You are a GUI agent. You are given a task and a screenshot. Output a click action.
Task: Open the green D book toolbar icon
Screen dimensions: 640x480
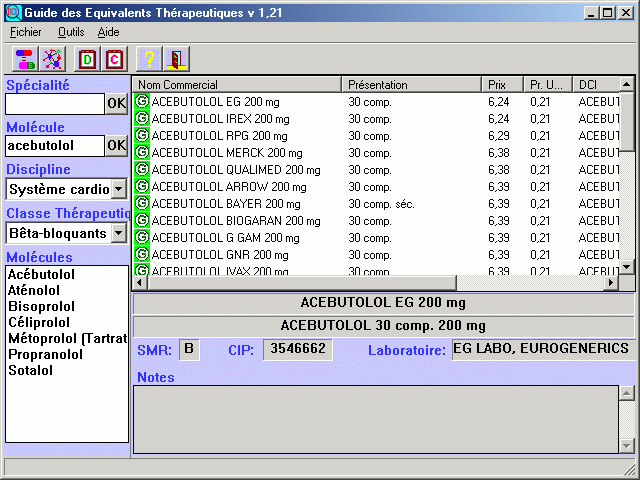[87, 59]
